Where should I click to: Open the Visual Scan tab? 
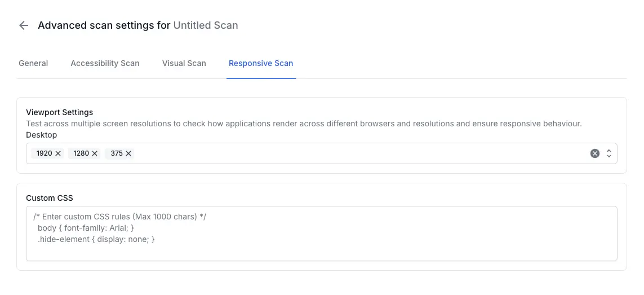click(x=184, y=63)
